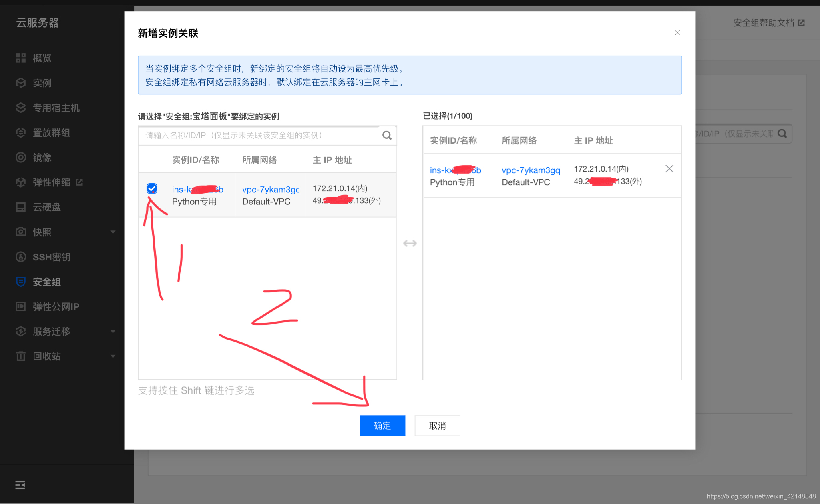
Task: Click the 弹性公网IP icon
Action: (x=21, y=306)
